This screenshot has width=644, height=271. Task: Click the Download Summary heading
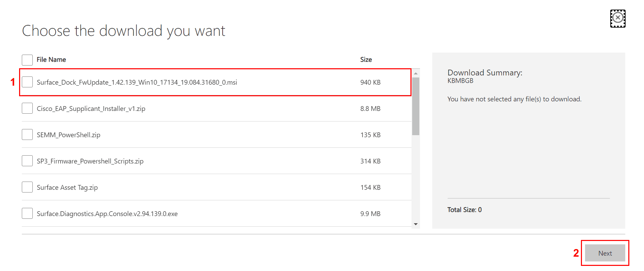[x=485, y=73]
